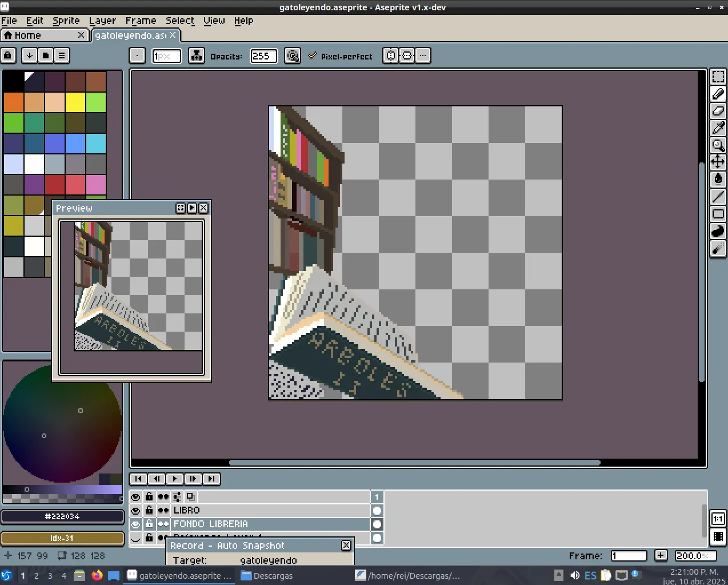Click the square icon in the timeline header
Screen dimensions: 728x585
pos(190,497)
